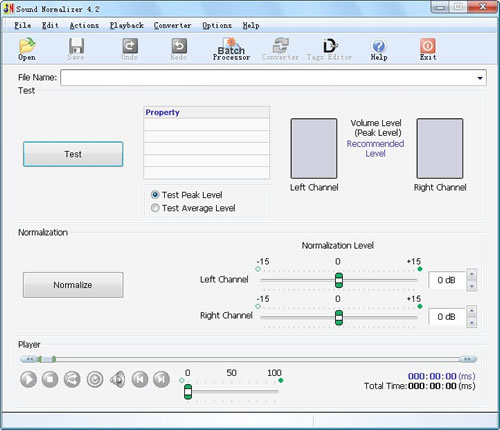Toggle the shuffle playback icon
Image resolution: width=500 pixels, height=430 pixels.
click(x=72, y=379)
